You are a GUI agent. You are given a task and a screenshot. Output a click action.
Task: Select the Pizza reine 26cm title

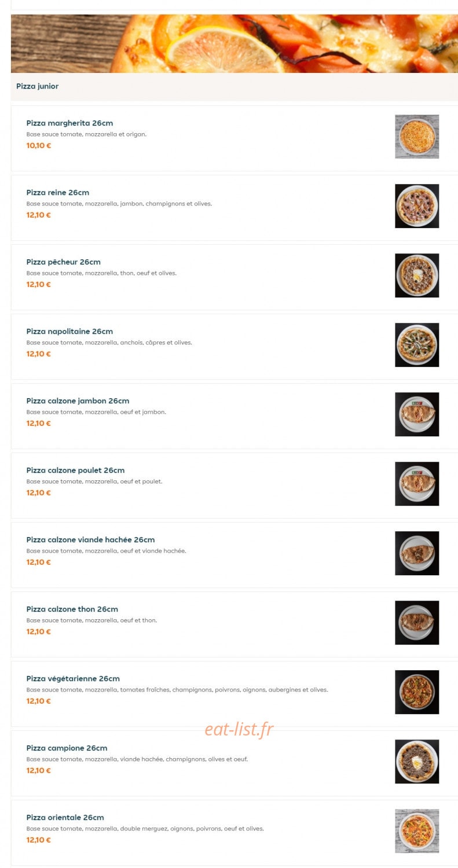click(x=58, y=193)
